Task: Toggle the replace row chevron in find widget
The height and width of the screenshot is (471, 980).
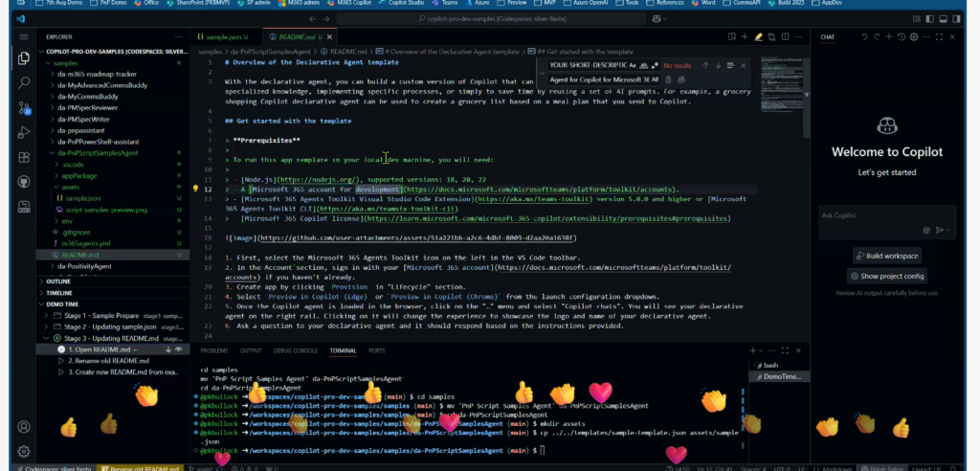Action: [541, 72]
